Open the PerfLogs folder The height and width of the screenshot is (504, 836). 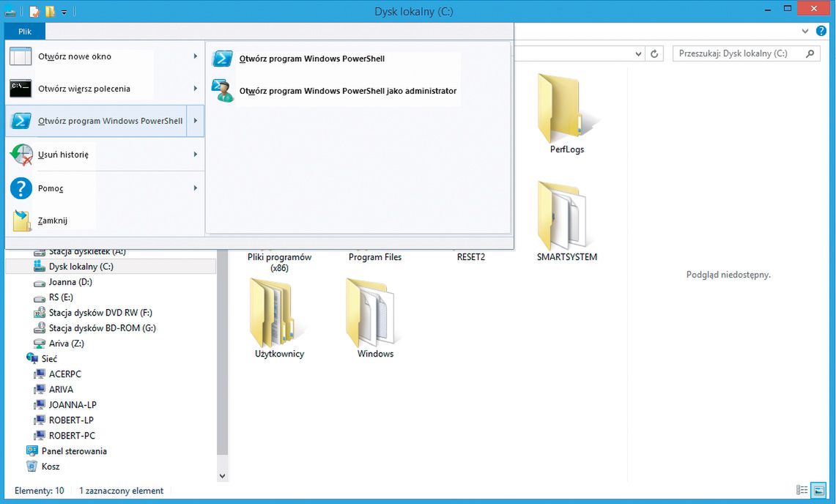coord(567,114)
